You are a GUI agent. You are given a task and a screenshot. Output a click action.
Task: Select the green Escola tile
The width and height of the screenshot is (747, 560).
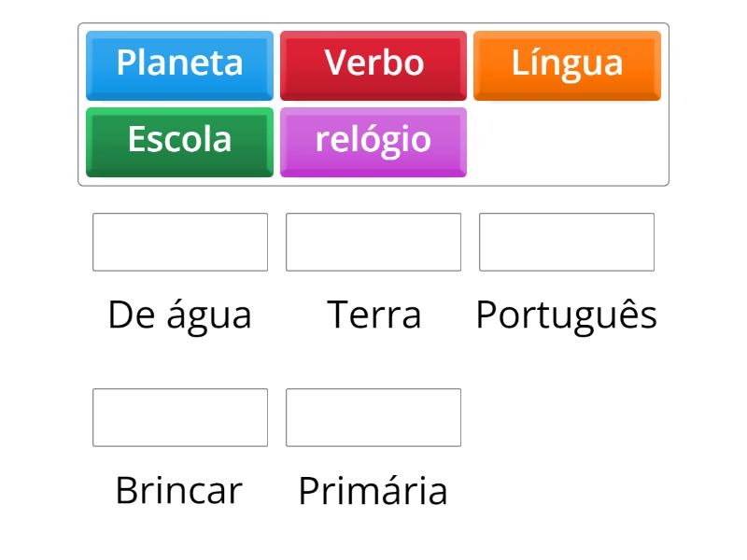[179, 141]
